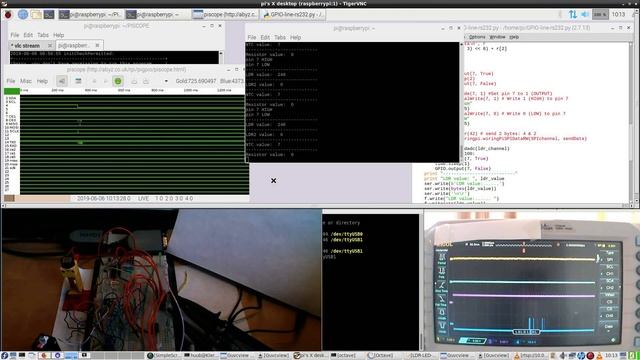Click the first piscope toolbar icon
The image size is (640, 360).
[x=62, y=81]
